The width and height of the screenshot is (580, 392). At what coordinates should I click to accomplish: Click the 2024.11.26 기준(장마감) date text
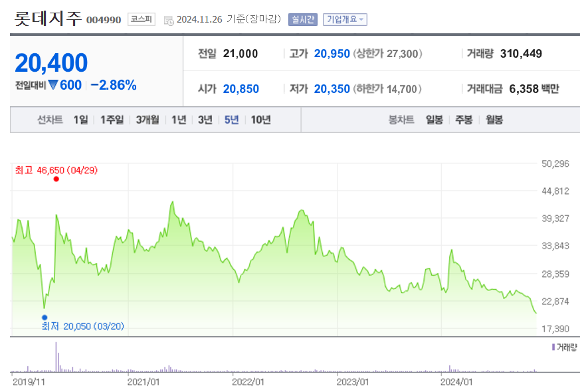(229, 19)
